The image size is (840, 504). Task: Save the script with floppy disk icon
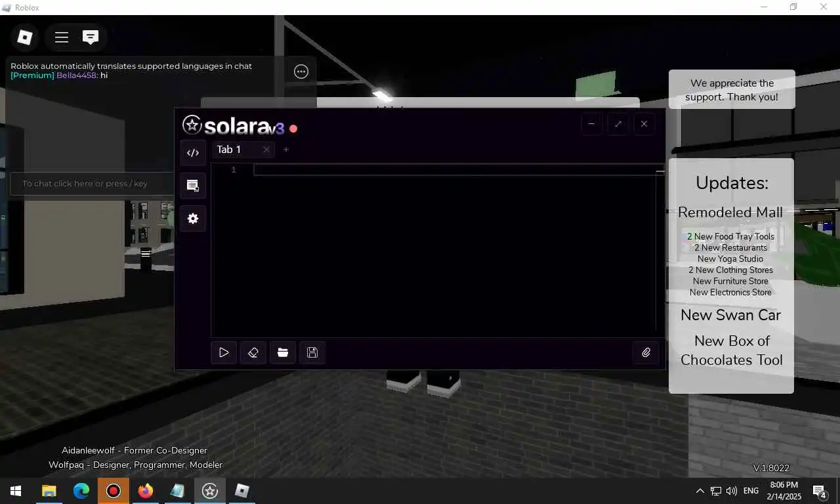coord(312,352)
